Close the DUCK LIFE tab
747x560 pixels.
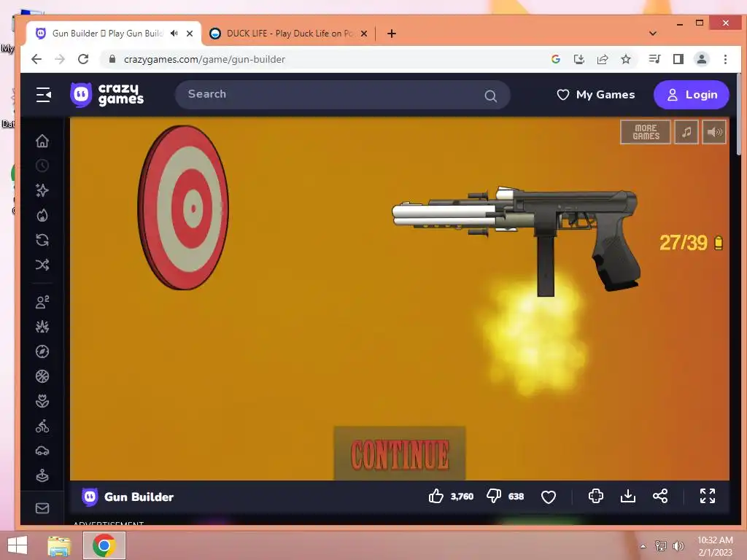[x=364, y=34]
